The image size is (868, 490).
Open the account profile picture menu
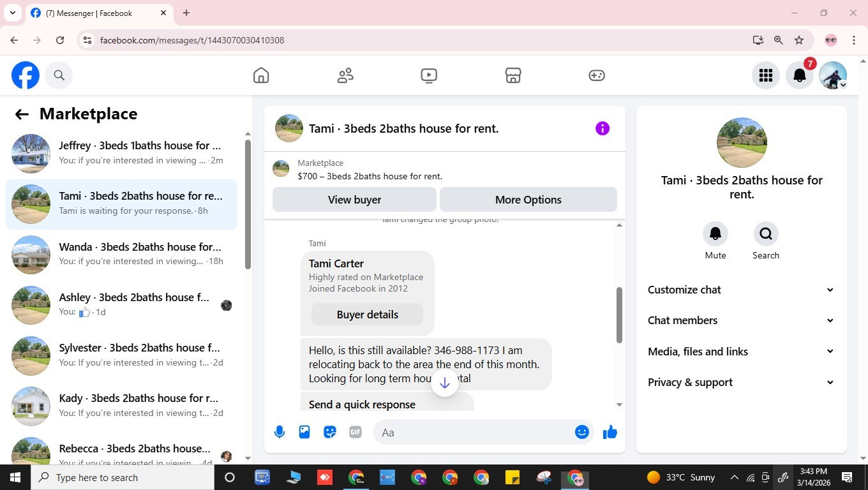833,75
